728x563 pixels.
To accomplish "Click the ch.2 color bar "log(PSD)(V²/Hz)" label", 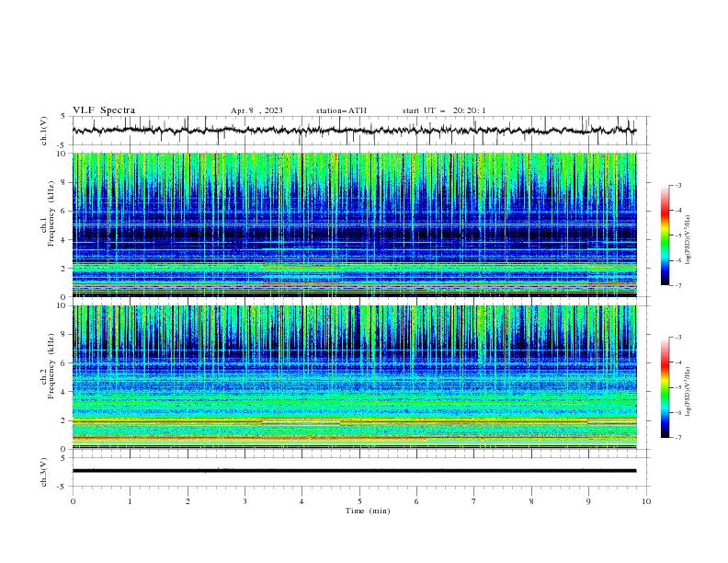I will coord(688,391).
